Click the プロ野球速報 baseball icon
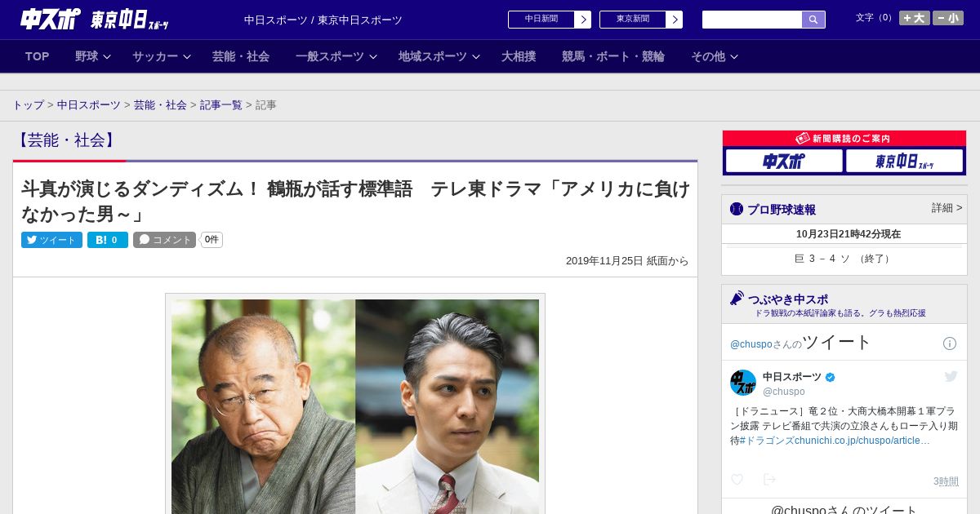Image resolution: width=980 pixels, height=514 pixels. pos(737,210)
